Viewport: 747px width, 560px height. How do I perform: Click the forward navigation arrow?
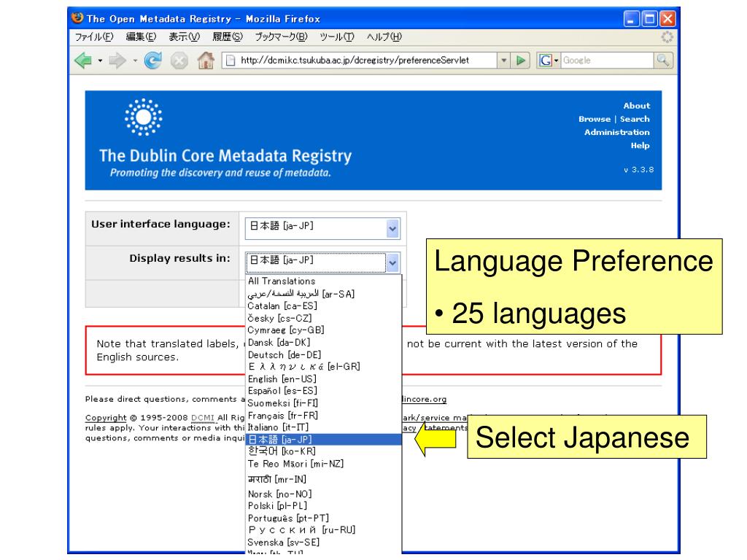point(117,61)
